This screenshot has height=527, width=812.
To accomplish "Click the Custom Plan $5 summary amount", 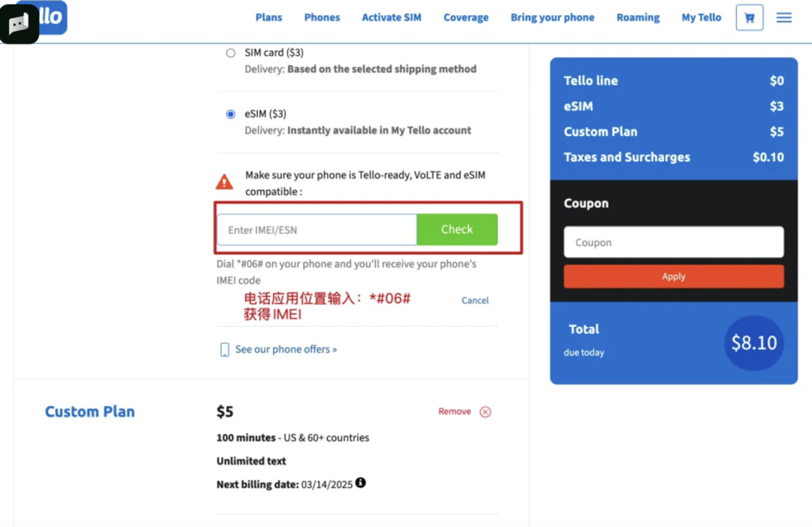I will pos(777,132).
